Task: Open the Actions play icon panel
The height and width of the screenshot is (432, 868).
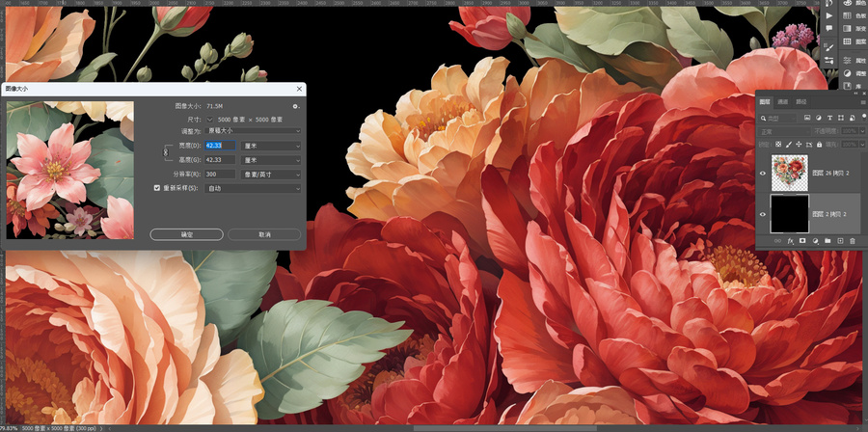Action: pyautogui.click(x=829, y=15)
